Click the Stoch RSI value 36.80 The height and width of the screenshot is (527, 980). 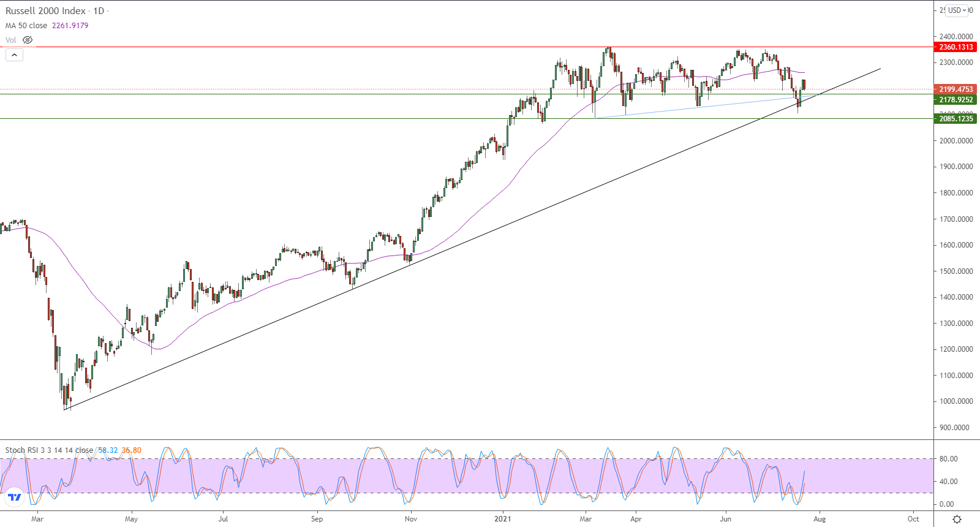tap(131, 450)
